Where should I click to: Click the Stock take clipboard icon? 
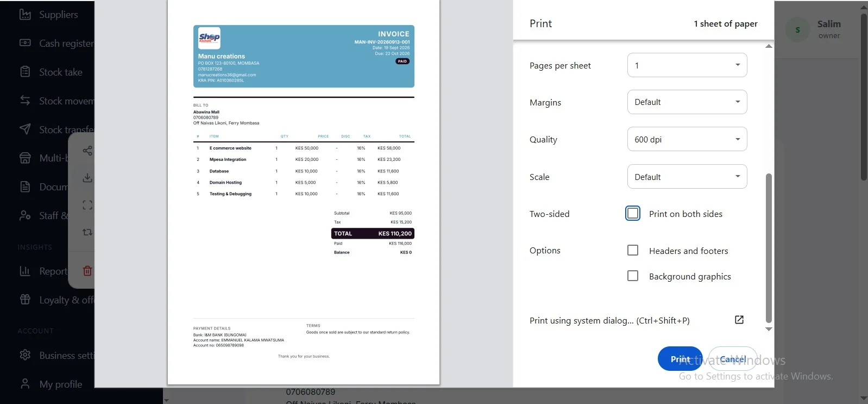click(x=25, y=71)
